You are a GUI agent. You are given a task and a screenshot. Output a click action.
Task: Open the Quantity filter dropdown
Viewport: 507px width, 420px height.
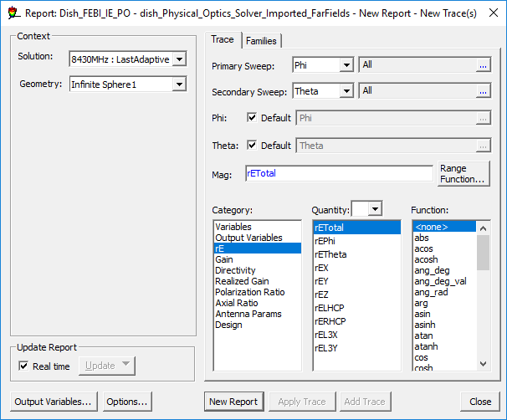pos(374,208)
